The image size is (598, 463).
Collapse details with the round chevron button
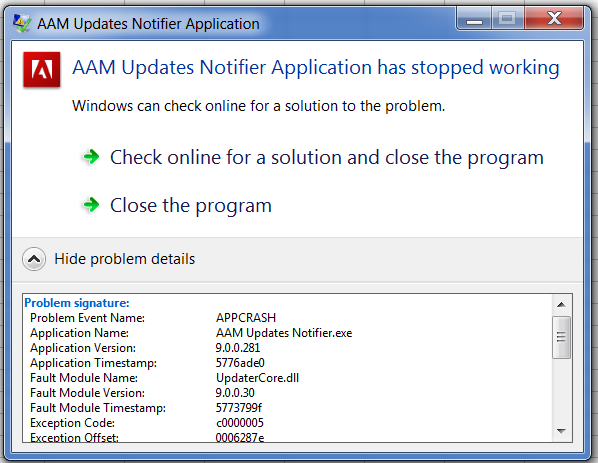pyautogui.click(x=34, y=259)
